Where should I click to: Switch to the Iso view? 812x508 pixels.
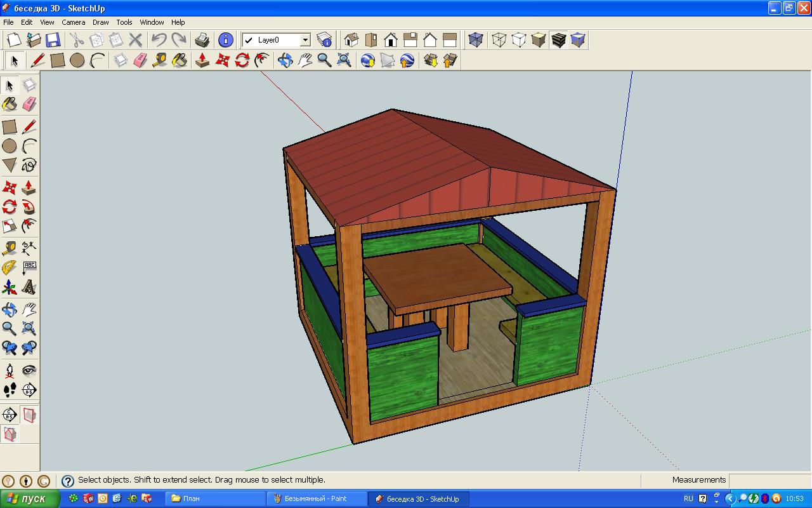click(351, 40)
